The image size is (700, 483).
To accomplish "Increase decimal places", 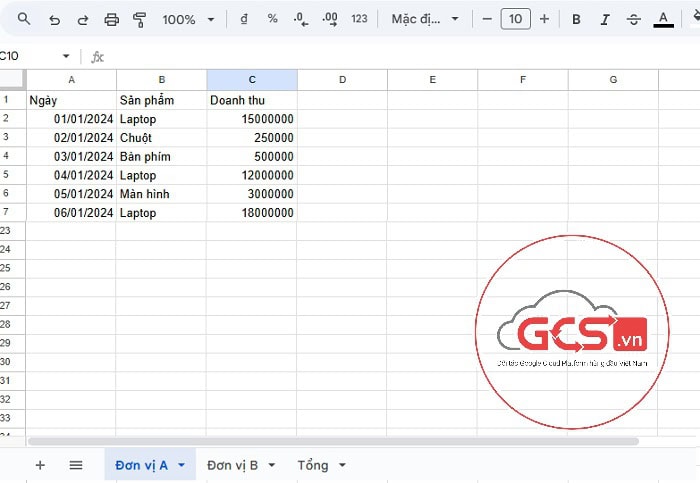I will tap(330, 19).
